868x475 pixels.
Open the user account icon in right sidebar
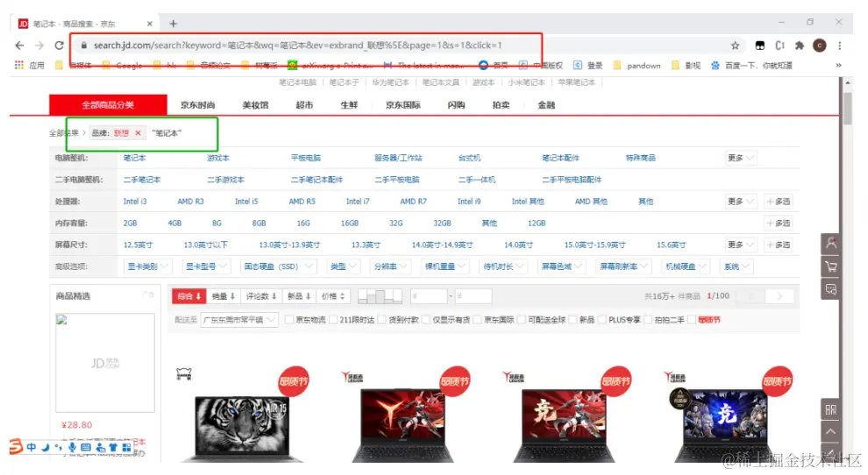tap(831, 243)
